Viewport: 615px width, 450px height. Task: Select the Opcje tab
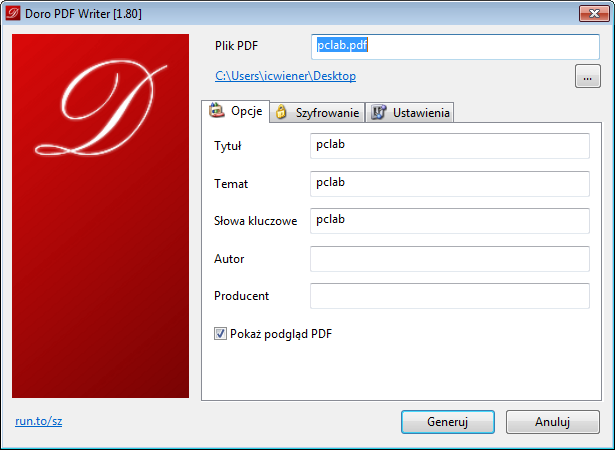[x=235, y=111]
